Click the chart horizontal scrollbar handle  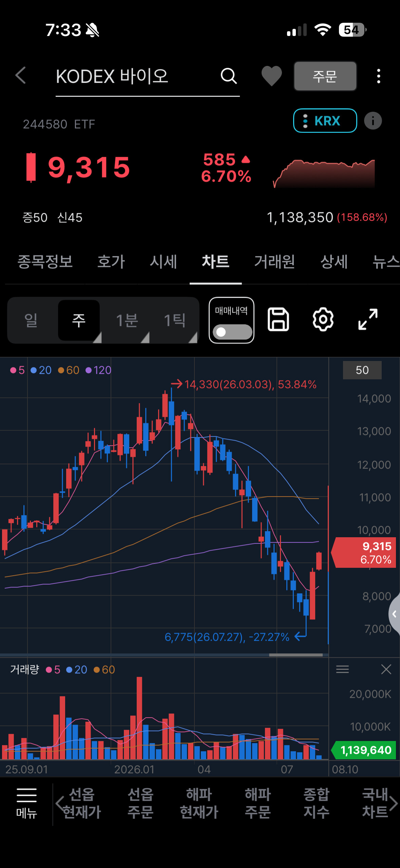(296, 655)
